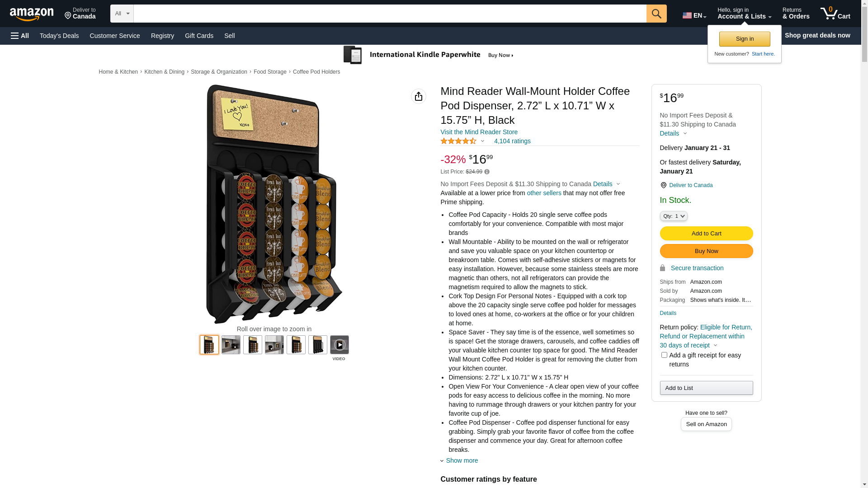Click into the Amazon search field
This screenshot has height=488, width=868.
(x=390, y=14)
